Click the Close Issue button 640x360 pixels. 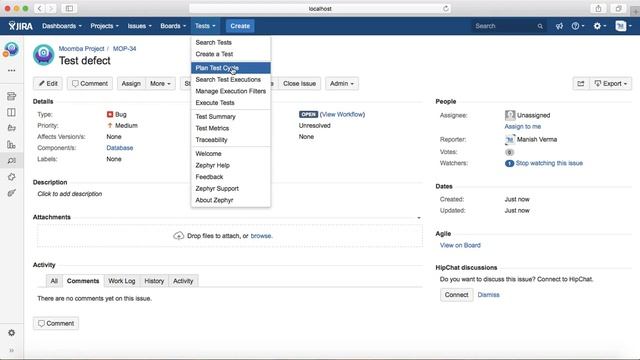[x=300, y=84]
